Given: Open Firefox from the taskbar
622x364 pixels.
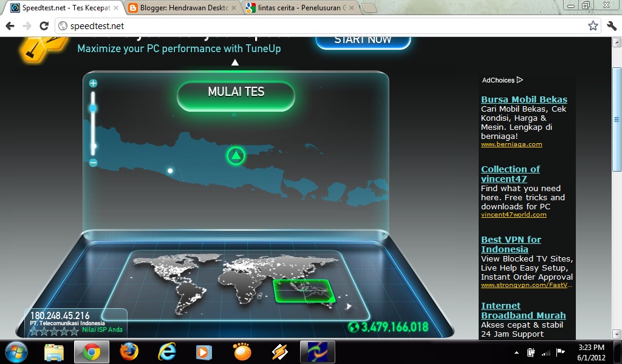Looking at the screenshot, I should pos(129,352).
